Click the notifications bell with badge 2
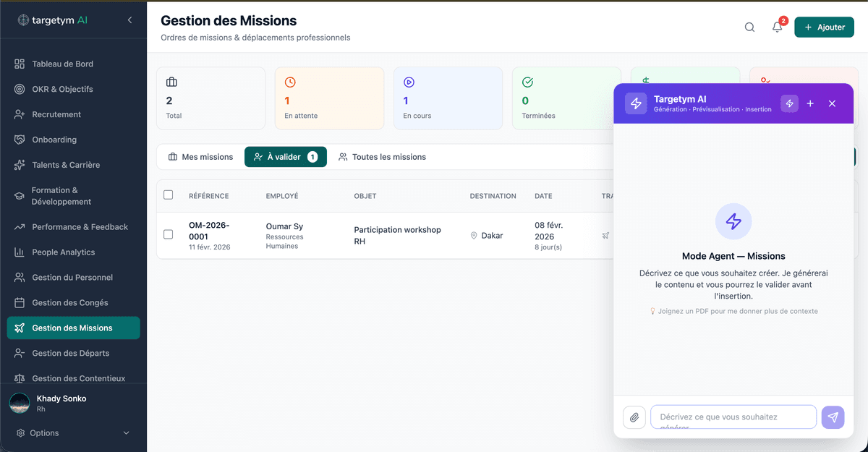The height and width of the screenshot is (452, 868). 777,27
